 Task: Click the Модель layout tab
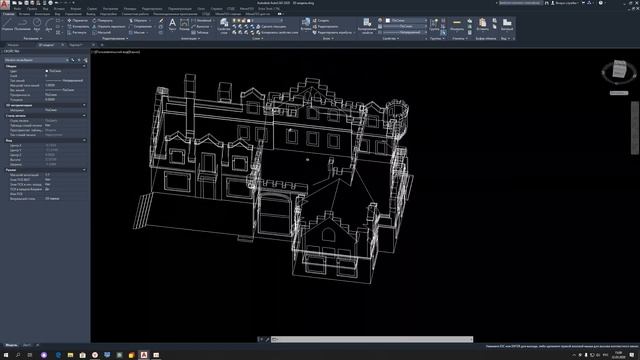click(x=11, y=345)
